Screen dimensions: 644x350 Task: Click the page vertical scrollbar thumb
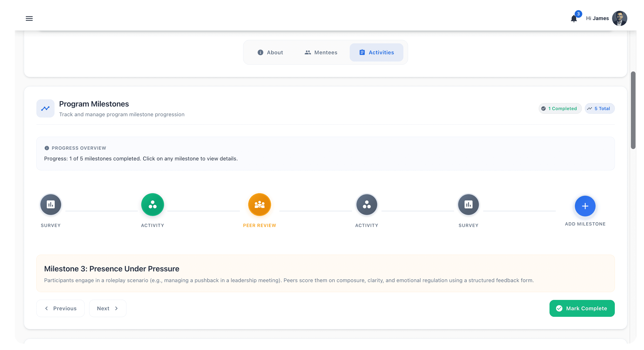(633, 110)
